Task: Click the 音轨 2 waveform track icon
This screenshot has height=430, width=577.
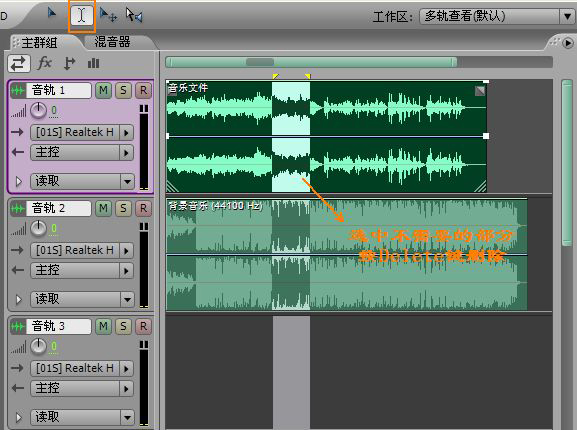Action: 18,209
